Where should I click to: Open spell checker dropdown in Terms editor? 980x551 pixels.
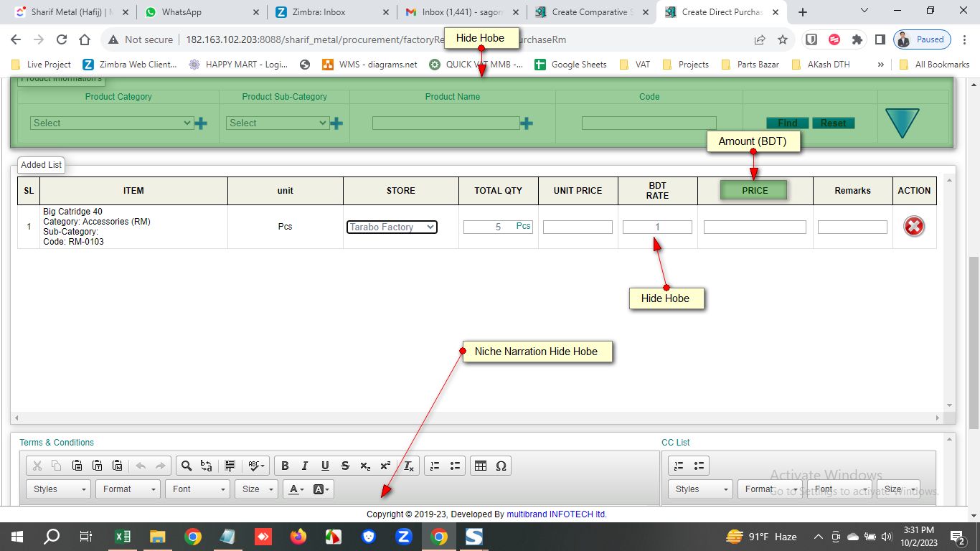(257, 466)
